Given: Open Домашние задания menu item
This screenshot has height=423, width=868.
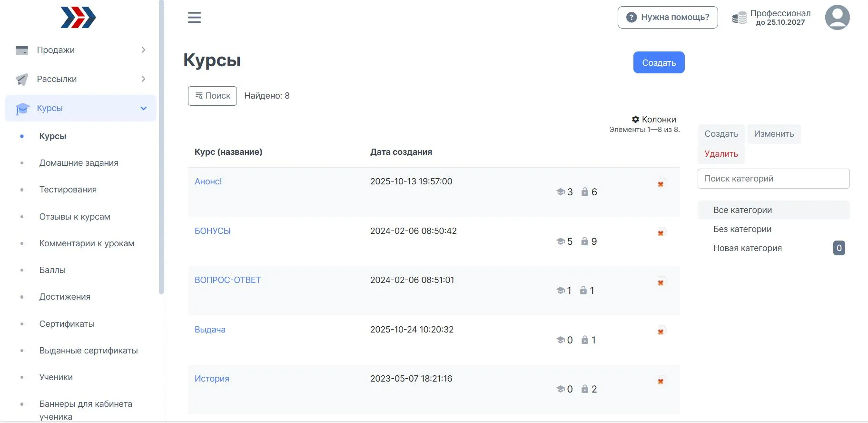Looking at the screenshot, I should pos(79,163).
